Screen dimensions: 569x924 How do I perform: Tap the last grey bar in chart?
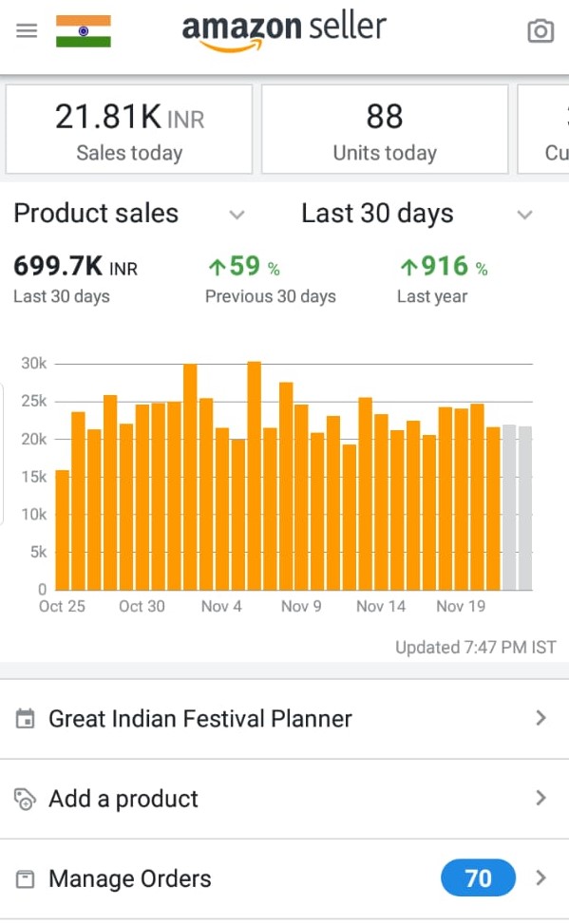524,508
